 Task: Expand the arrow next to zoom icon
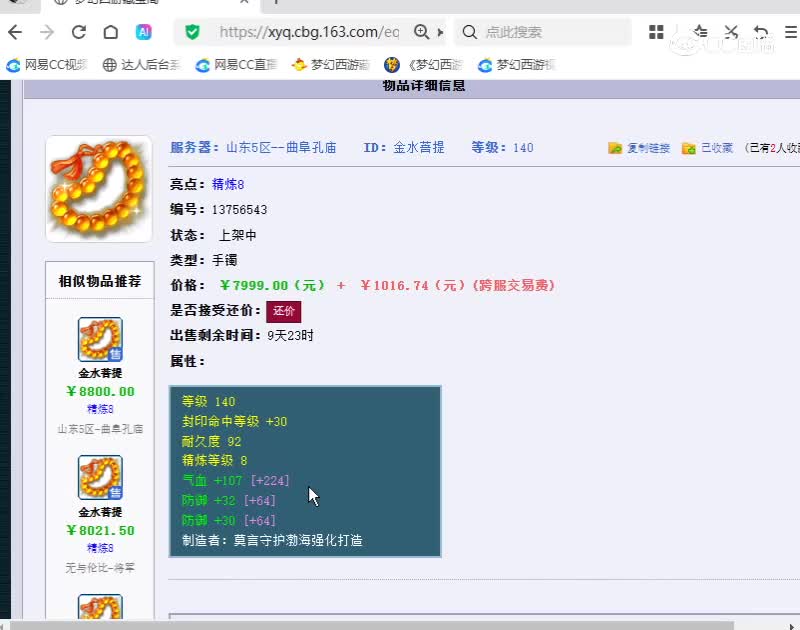[440, 32]
